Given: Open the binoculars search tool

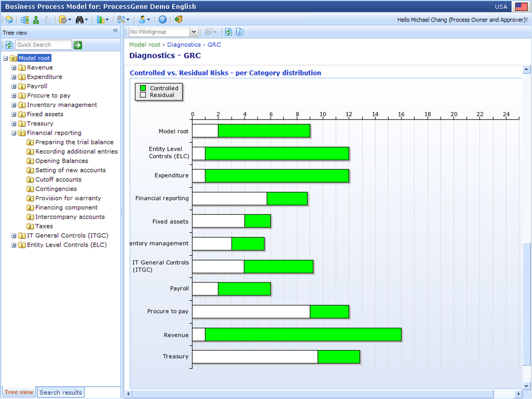Looking at the screenshot, I should (79, 20).
